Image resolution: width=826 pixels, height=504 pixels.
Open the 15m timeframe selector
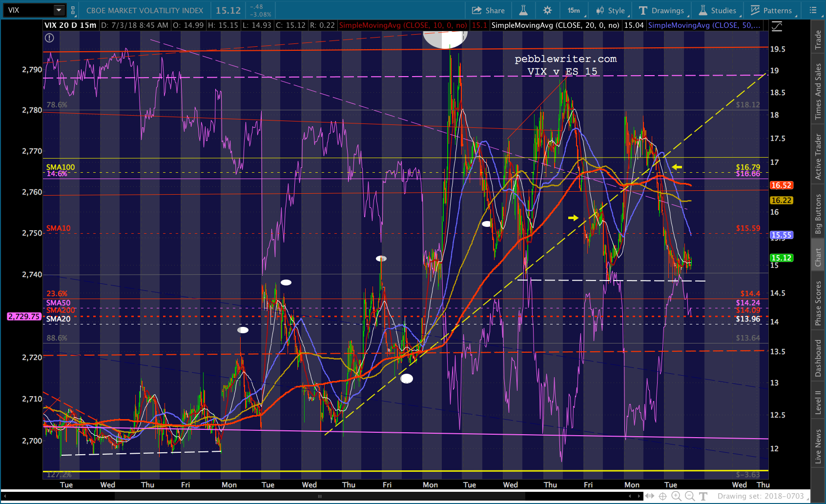[574, 10]
